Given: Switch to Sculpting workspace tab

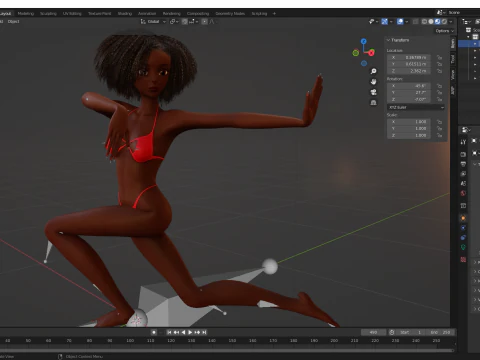Looking at the screenshot, I should point(48,14).
